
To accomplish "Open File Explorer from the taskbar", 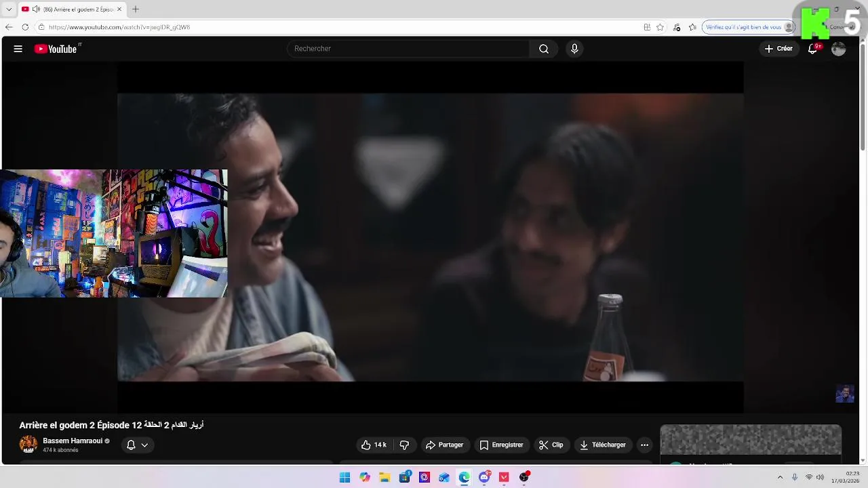I will 384,477.
